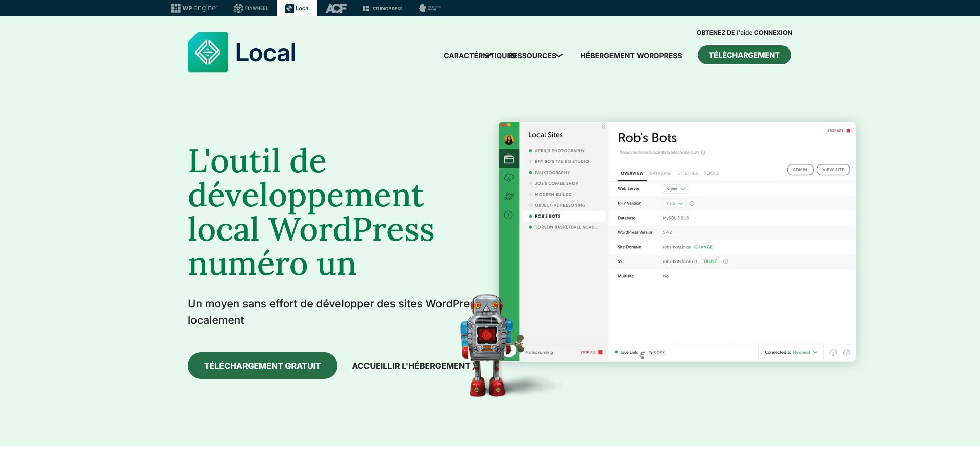The height and width of the screenshot is (453, 980).
Task: Open the CONNEXION link
Action: (773, 33)
